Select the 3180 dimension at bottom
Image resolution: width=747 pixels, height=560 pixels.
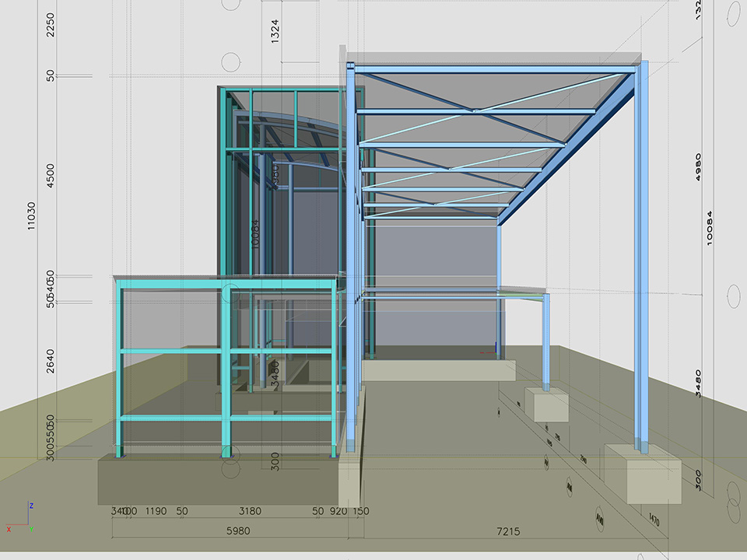coord(251,511)
